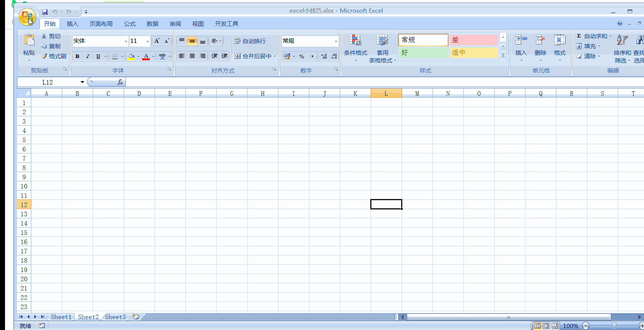Toggle underline formatting
This screenshot has height=330, width=644.
tap(98, 56)
